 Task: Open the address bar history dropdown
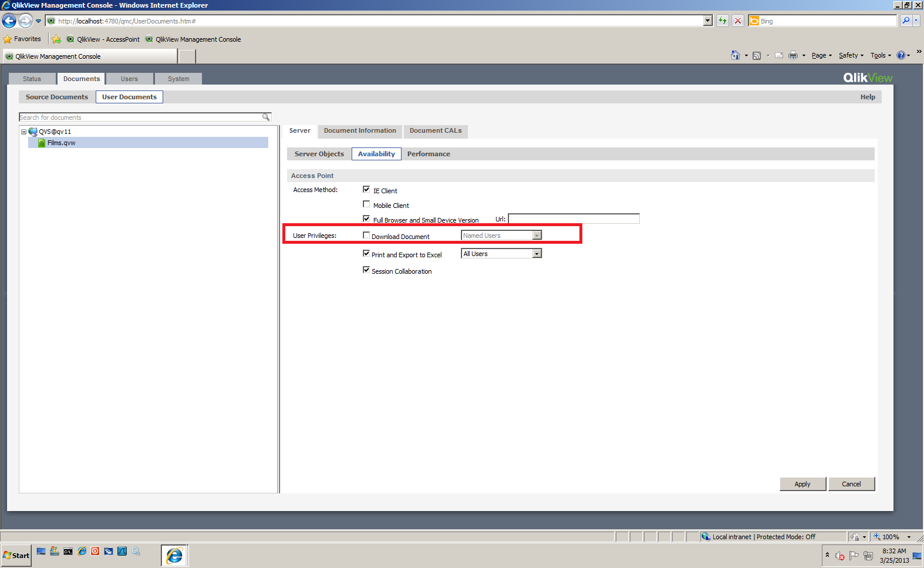tap(707, 21)
